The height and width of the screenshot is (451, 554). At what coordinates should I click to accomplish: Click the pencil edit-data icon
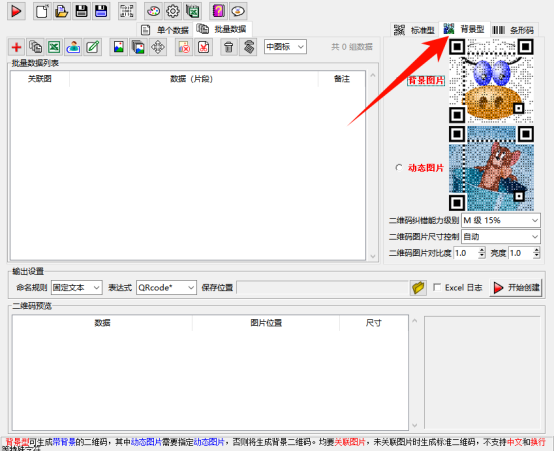point(93,47)
